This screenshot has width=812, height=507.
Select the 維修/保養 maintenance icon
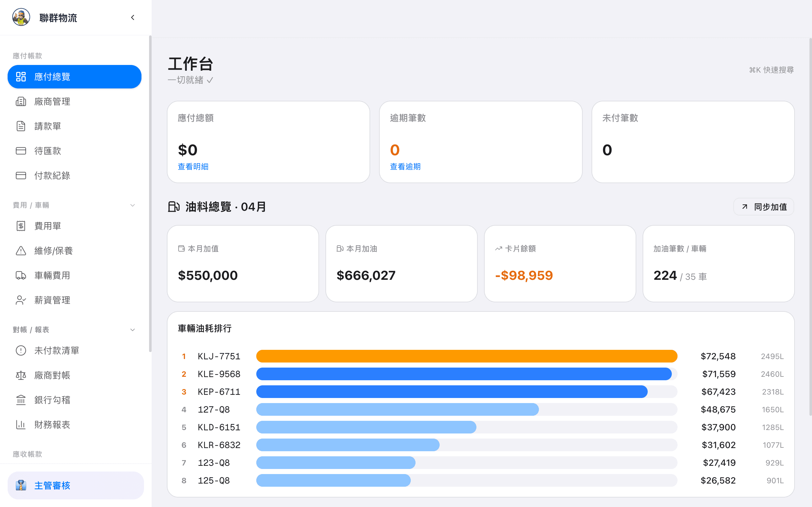(x=21, y=250)
